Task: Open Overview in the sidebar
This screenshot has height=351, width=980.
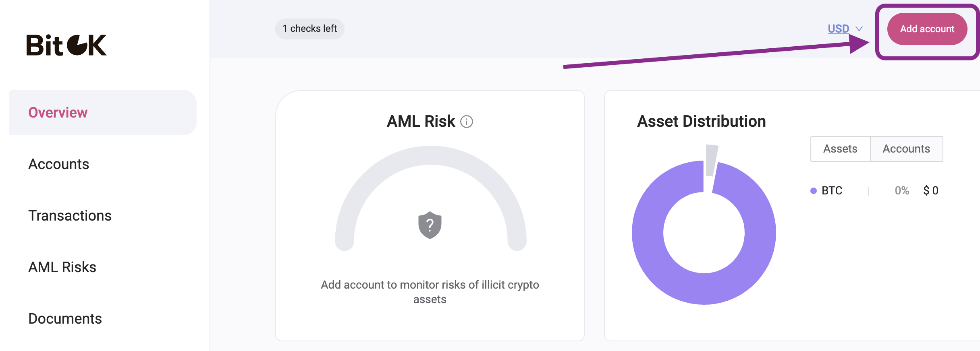Action: coord(58,113)
